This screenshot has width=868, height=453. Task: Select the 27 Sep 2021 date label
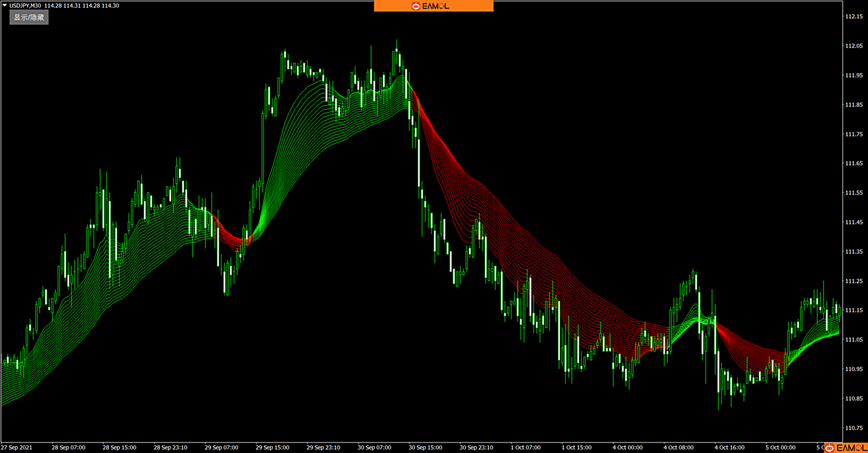pyautogui.click(x=16, y=447)
